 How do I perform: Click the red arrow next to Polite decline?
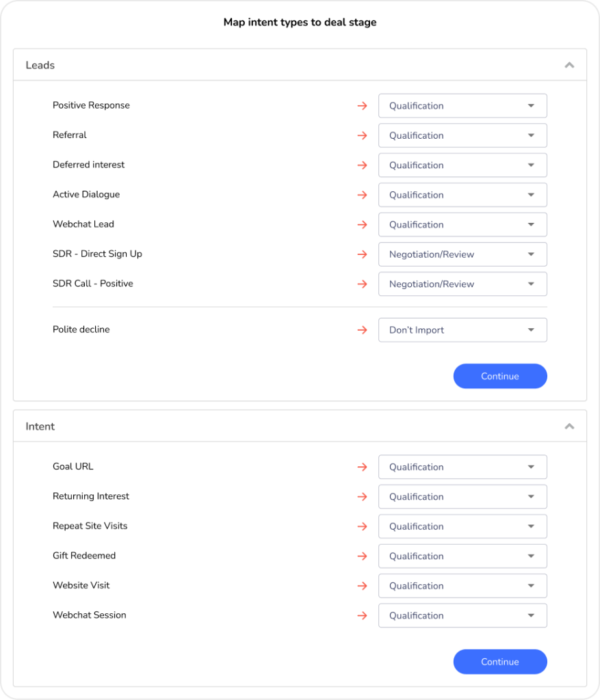(x=363, y=330)
